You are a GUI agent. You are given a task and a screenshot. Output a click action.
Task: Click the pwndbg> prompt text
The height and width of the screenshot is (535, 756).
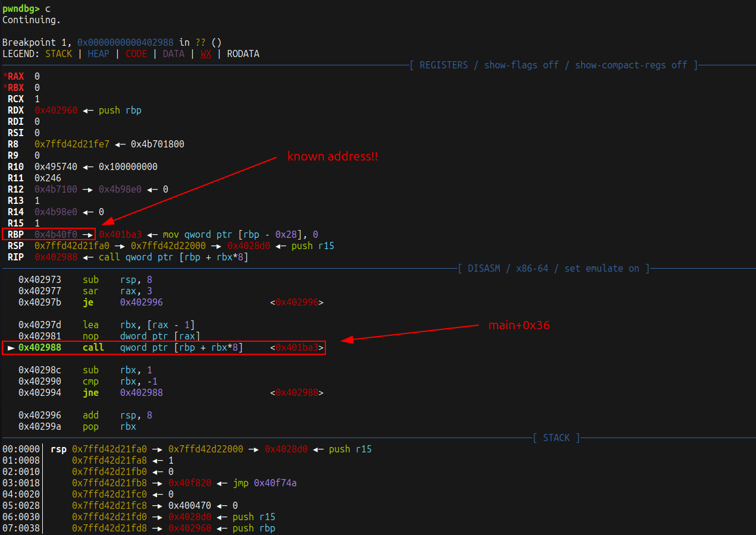click(x=20, y=8)
